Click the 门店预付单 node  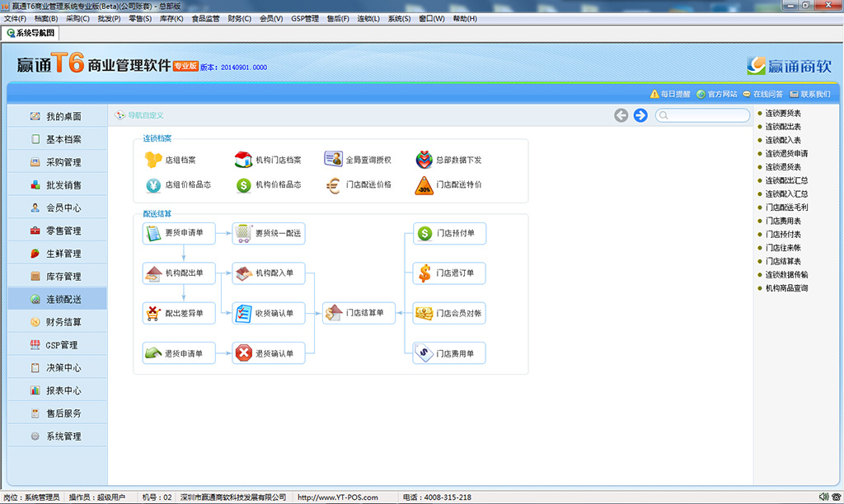pyautogui.click(x=449, y=234)
